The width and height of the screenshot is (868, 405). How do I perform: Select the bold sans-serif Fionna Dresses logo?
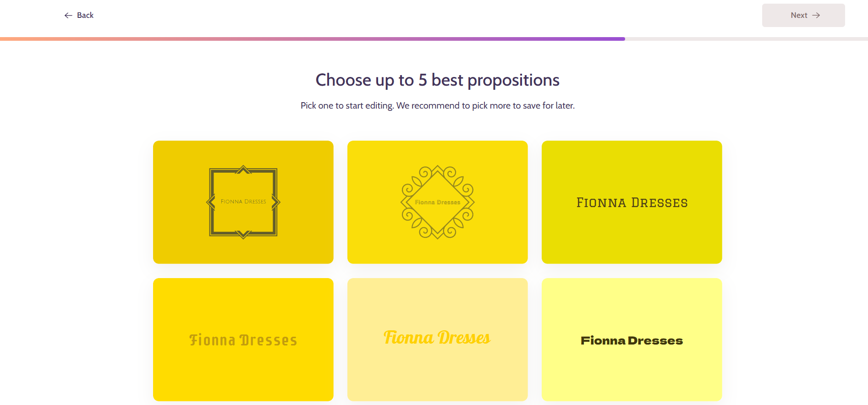pyautogui.click(x=632, y=340)
